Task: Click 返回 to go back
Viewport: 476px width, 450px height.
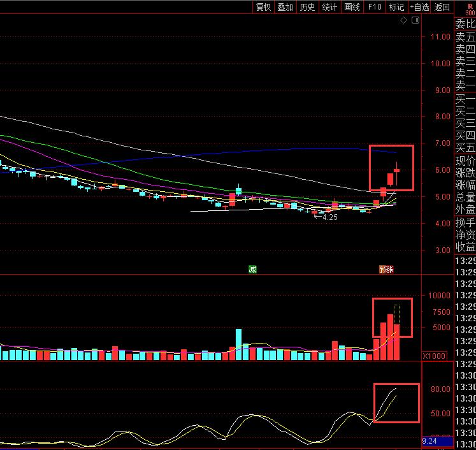Action: [442, 7]
